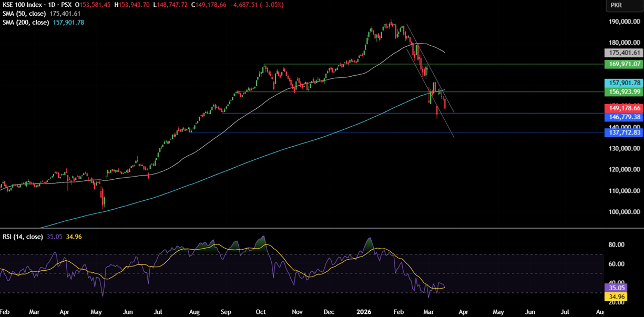The width and height of the screenshot is (644, 317).
Task: Click the purple 35.05 RSI value label
Action: pos(616,288)
